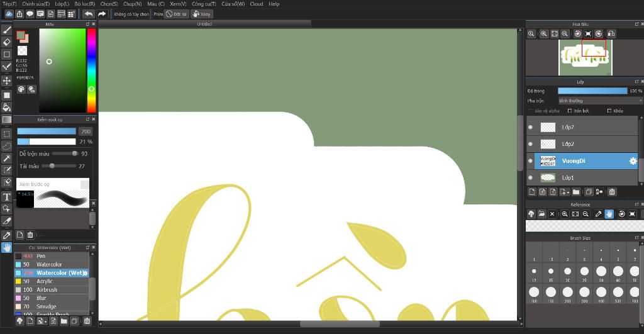Toggle visibility of layer Lớp2
Screen dimensions: 644x334
coord(530,144)
